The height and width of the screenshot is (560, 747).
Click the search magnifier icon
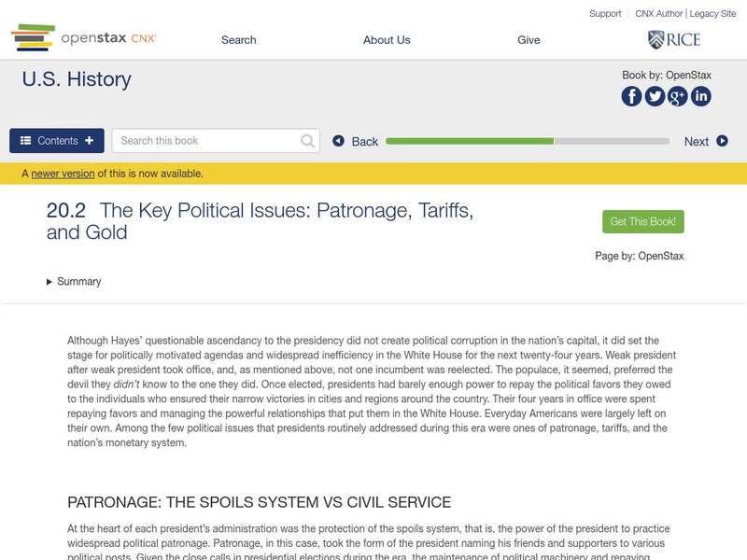(308, 141)
